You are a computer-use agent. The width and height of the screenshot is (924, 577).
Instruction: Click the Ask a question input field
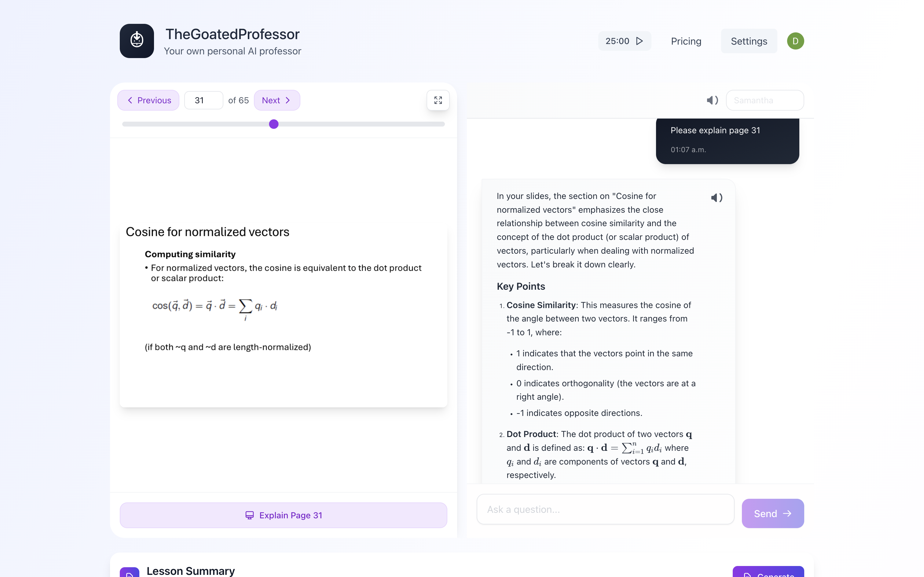click(605, 509)
